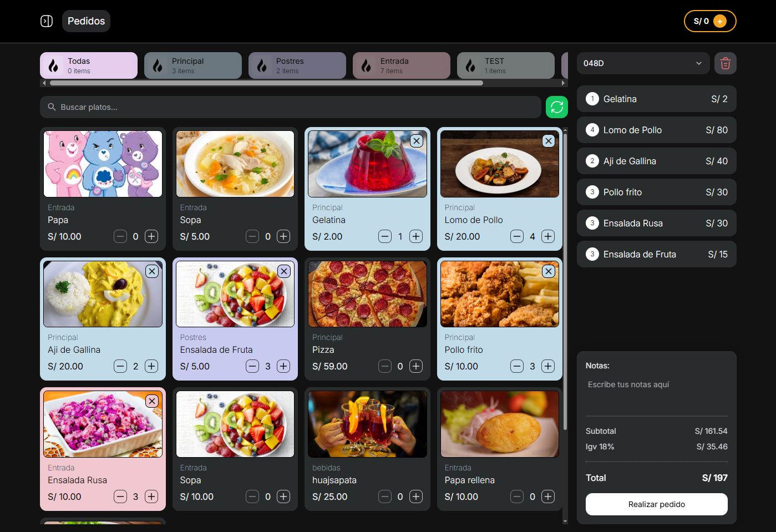Image resolution: width=776 pixels, height=532 pixels.
Task: Decrease Gelatina quantity
Action: pyautogui.click(x=385, y=236)
